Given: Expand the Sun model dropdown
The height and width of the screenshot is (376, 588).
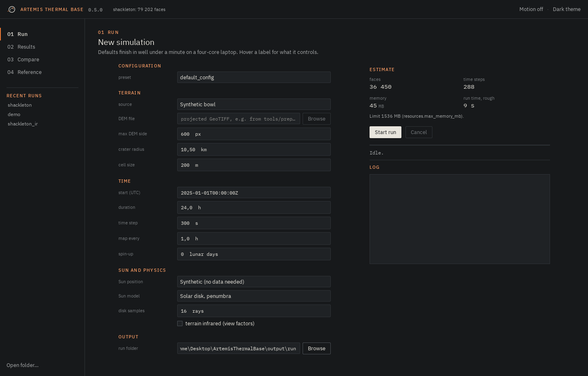Looking at the screenshot, I should coord(254,296).
